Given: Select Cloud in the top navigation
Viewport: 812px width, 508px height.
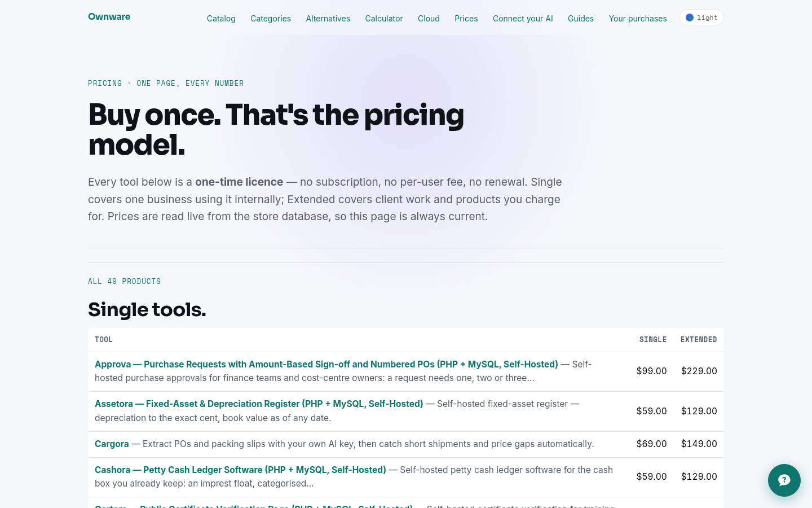Looking at the screenshot, I should click(429, 19).
